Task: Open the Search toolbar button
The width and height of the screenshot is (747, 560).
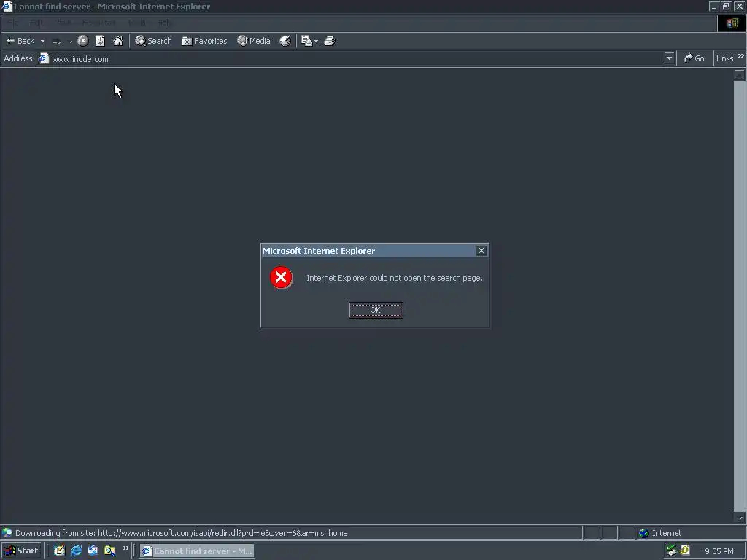Action: 153,41
